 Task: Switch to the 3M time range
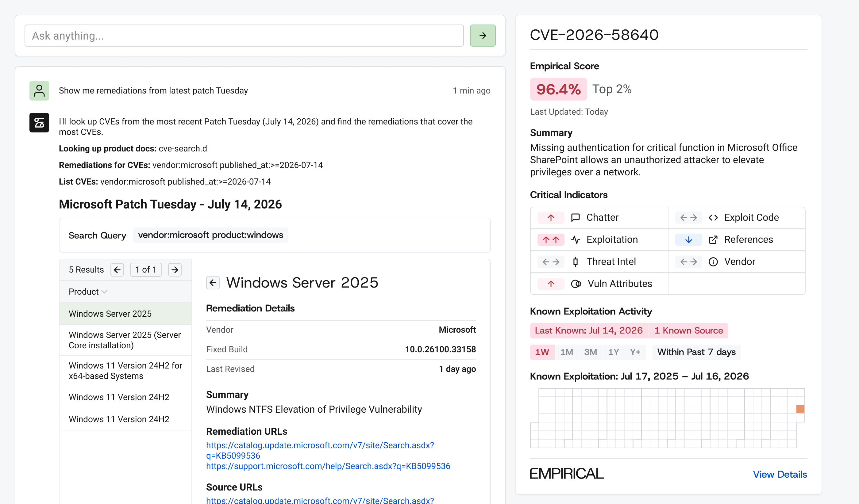coord(590,352)
